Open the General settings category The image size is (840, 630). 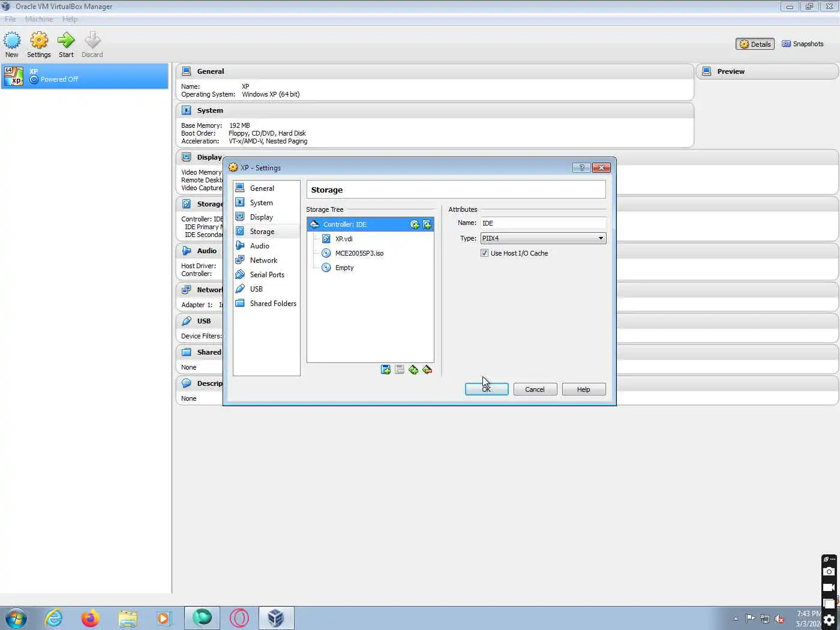tap(266, 188)
